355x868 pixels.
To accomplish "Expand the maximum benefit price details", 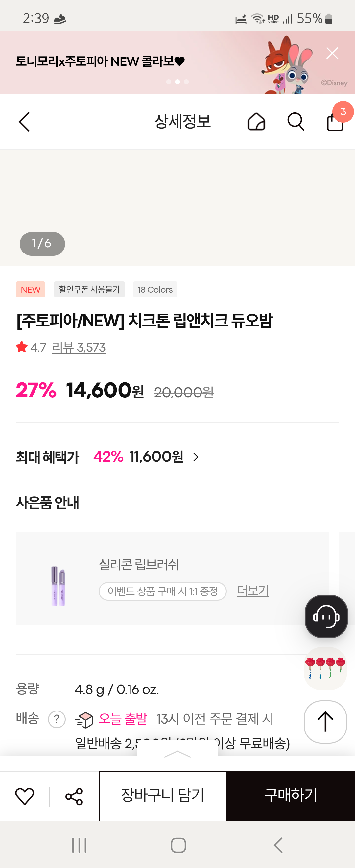I will (x=196, y=457).
